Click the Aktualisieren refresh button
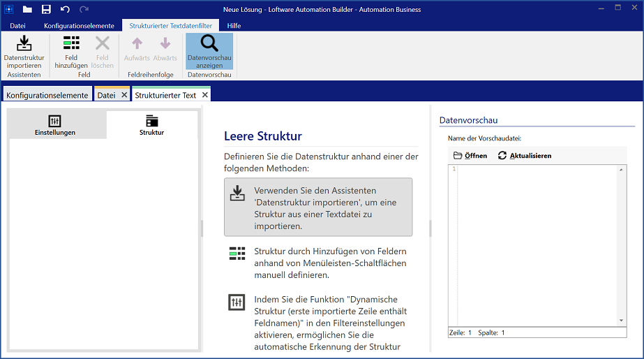 tap(525, 156)
